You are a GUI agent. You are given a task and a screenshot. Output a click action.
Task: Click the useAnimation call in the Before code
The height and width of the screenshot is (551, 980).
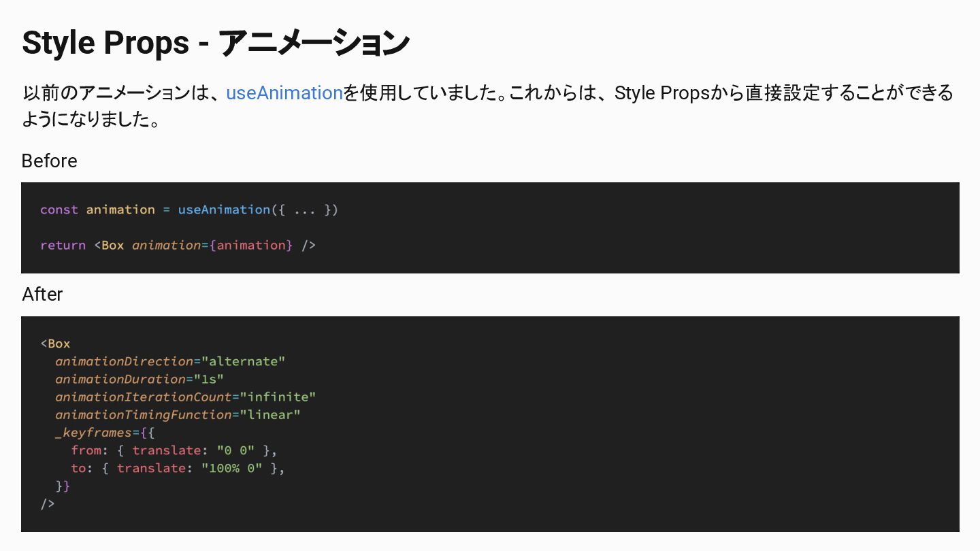point(224,210)
